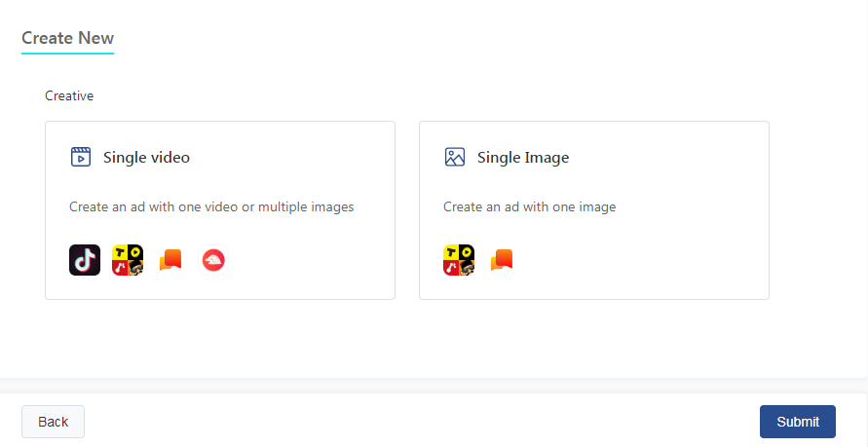This screenshot has height=447, width=868.
Task: Click the empty footer area between Back and Submit
Action: (x=422, y=422)
